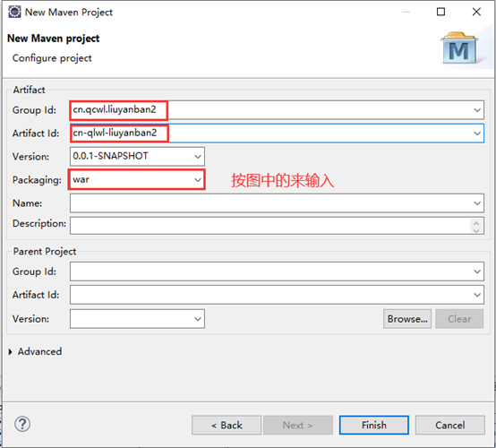Close the New Maven Project dialog
This screenshot has height=448, width=496.
[476, 12]
